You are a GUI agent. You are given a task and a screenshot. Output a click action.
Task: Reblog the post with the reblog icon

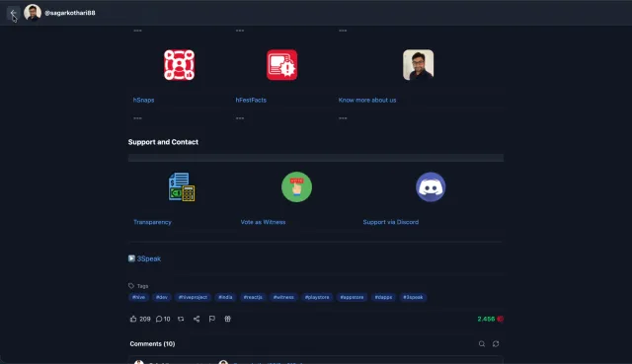coord(181,319)
